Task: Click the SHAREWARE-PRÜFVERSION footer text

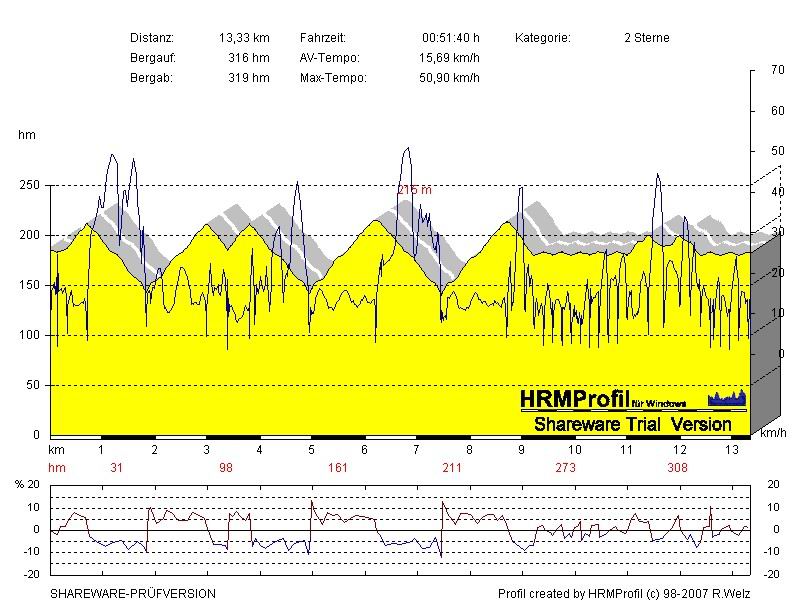Action: click(x=132, y=593)
